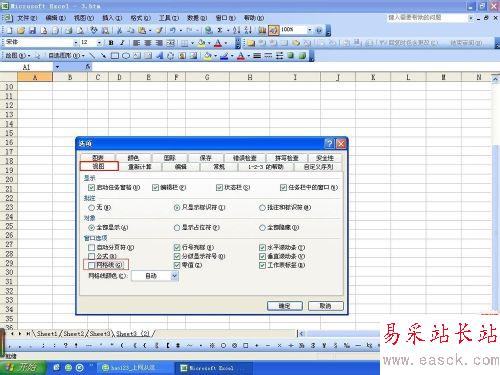
Task: Expand the Borders dropdown arrow
Action: (192, 43)
